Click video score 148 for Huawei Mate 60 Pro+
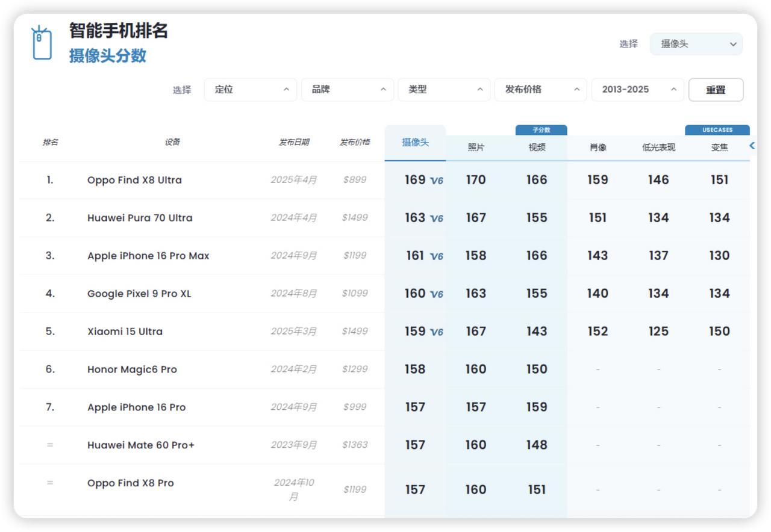The width and height of the screenshot is (771, 532). 537,445
